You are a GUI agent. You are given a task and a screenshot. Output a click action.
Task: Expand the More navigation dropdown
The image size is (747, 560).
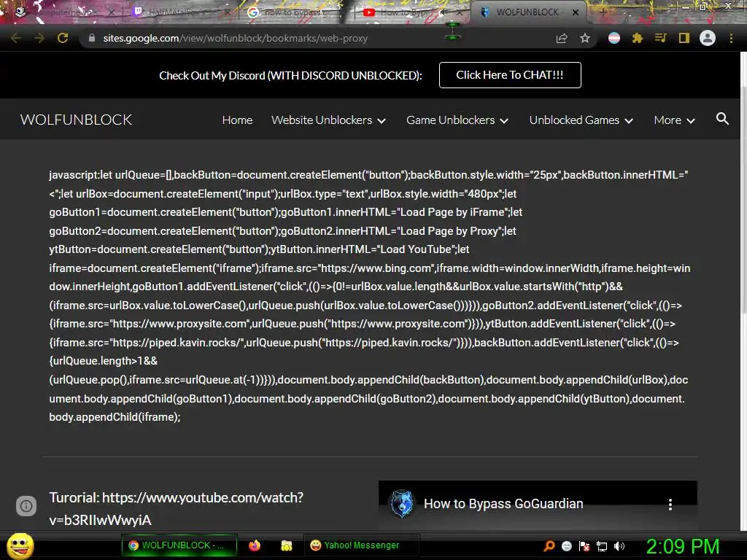[x=674, y=120]
